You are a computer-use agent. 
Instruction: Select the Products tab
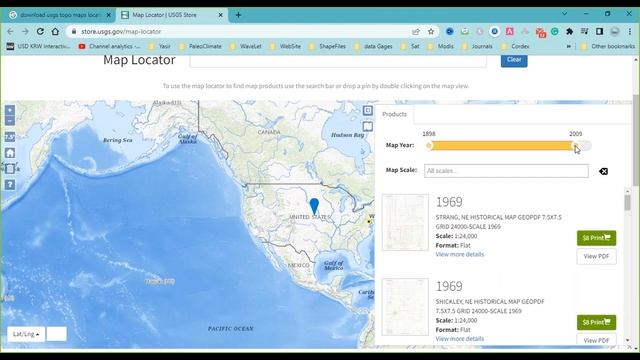pyautogui.click(x=394, y=114)
